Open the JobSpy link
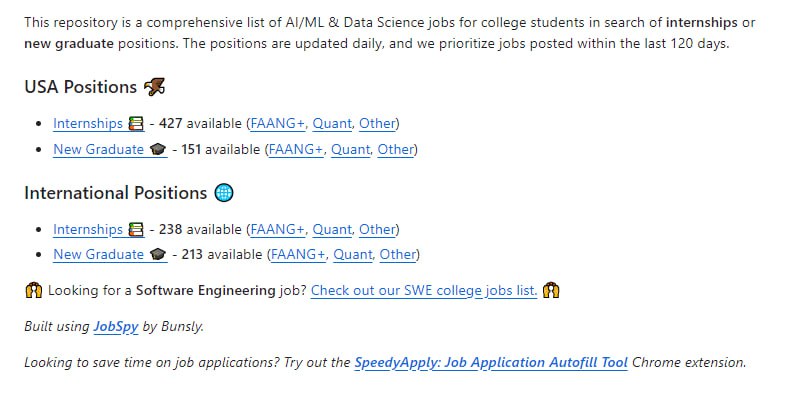This screenshot has height=395, width=797. tap(116, 326)
